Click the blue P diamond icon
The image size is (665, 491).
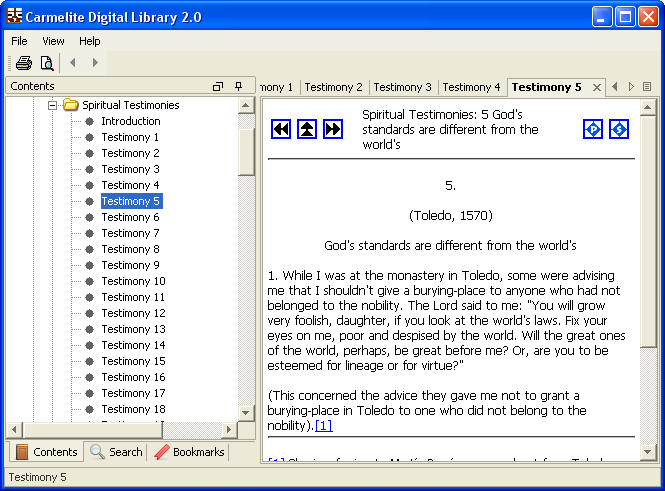click(x=593, y=129)
